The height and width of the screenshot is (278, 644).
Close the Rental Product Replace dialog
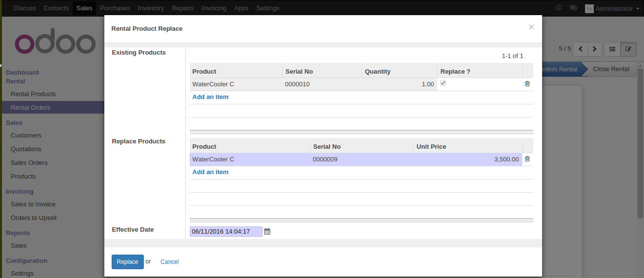[x=531, y=27]
